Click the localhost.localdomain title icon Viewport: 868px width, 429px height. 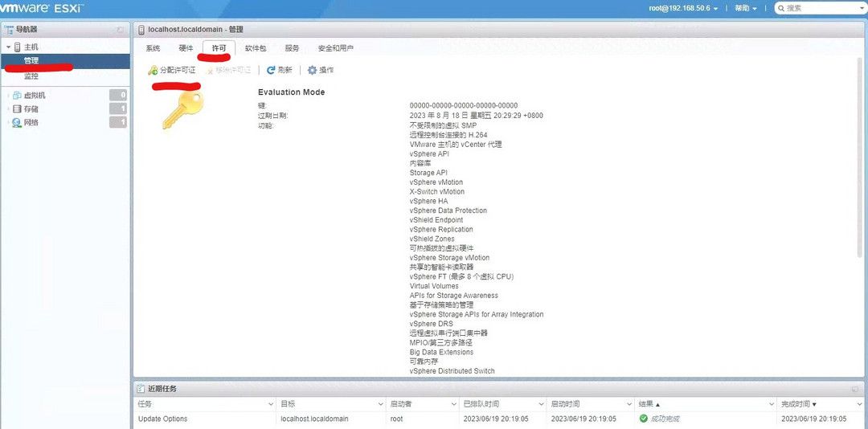[141, 30]
